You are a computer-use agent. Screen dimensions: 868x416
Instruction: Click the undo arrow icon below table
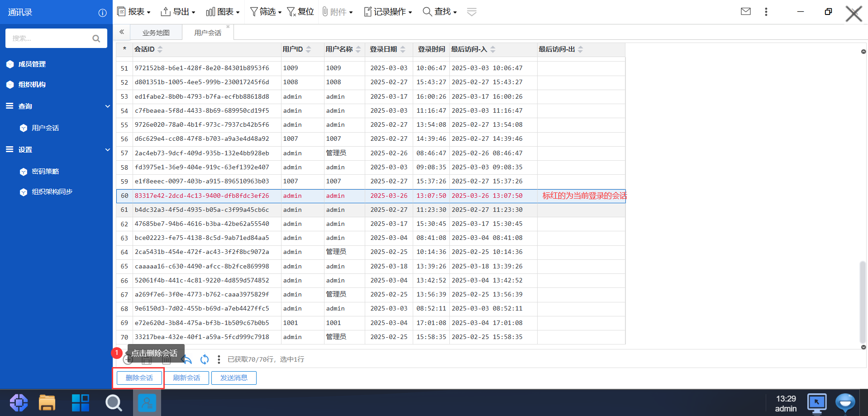(186, 359)
